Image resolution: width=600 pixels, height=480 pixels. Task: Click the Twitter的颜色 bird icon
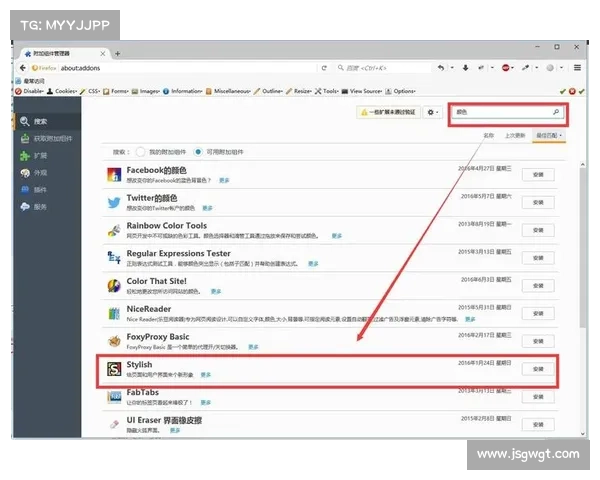114,202
